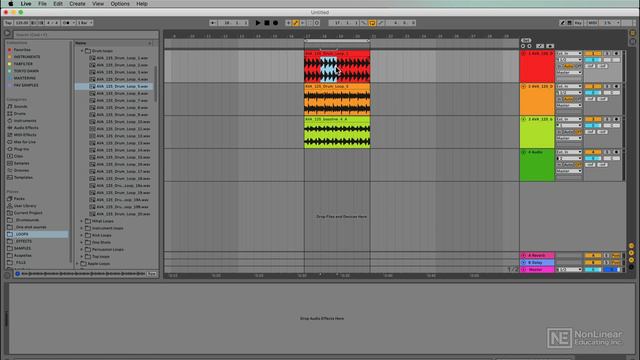
Task: Open the Audio Effects category
Action: click(x=26, y=128)
